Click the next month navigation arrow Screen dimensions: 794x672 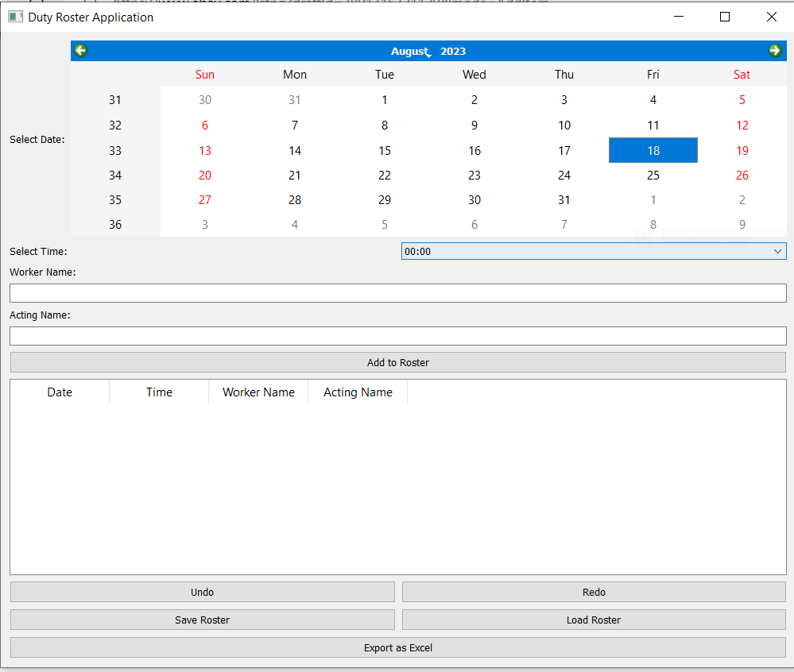[775, 50]
